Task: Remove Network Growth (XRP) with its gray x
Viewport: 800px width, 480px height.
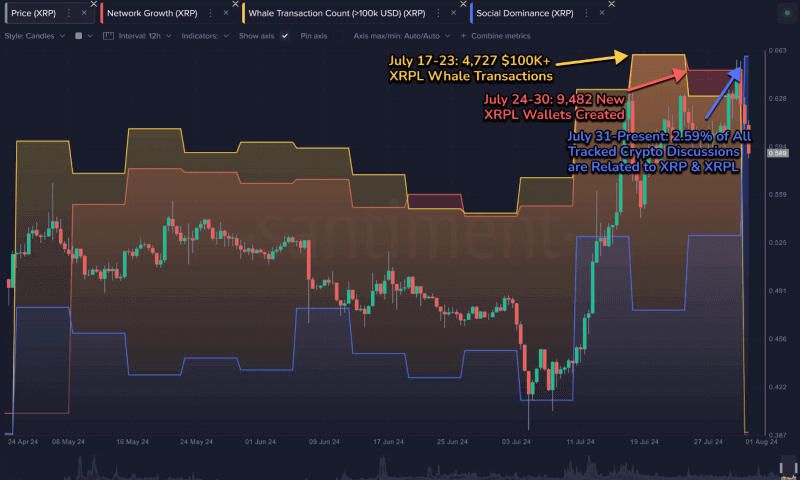Action: click(x=226, y=13)
